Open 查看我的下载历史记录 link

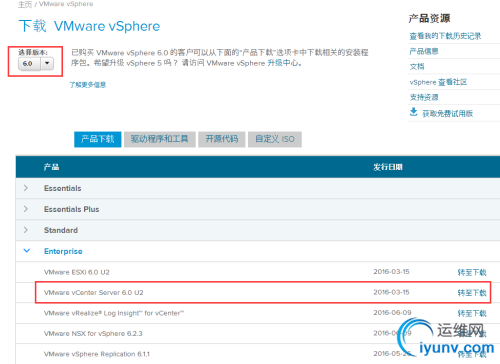pos(445,36)
